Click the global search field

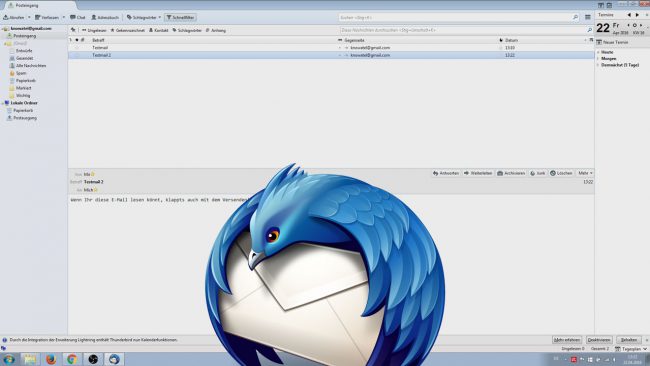tap(459, 17)
